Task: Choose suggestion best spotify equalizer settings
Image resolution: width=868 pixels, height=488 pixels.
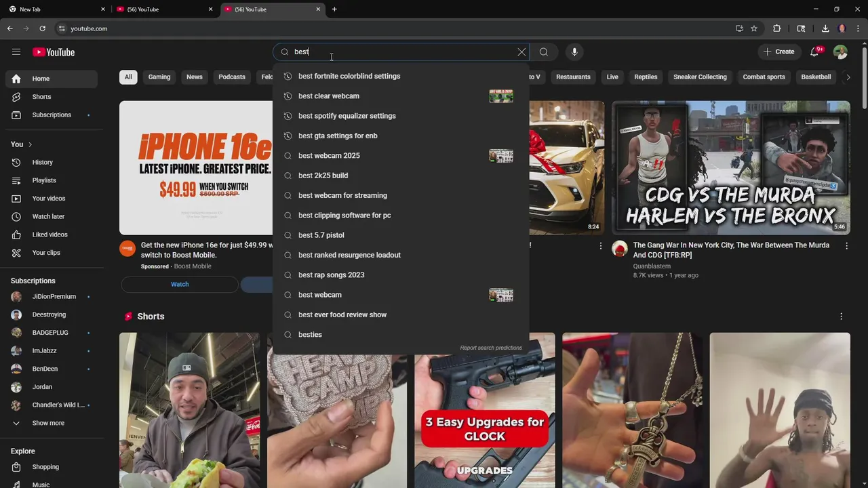Action: coord(401,116)
